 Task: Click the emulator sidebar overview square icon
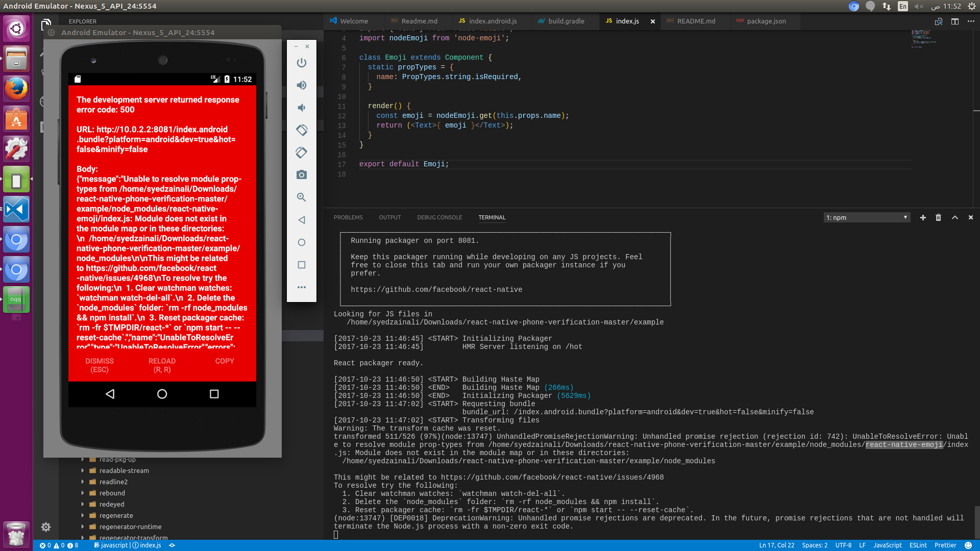click(x=302, y=265)
